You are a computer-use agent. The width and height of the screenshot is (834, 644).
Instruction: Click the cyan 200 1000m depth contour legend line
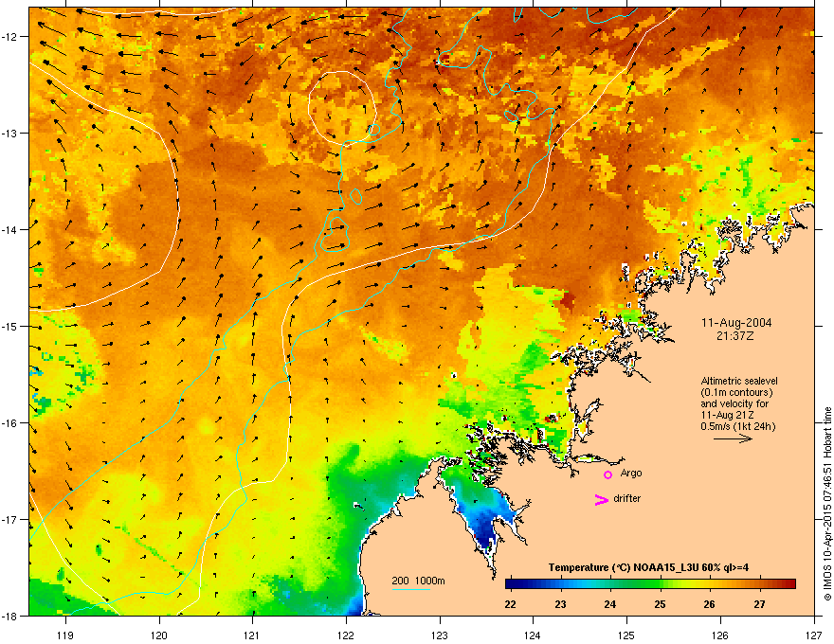pos(411,589)
